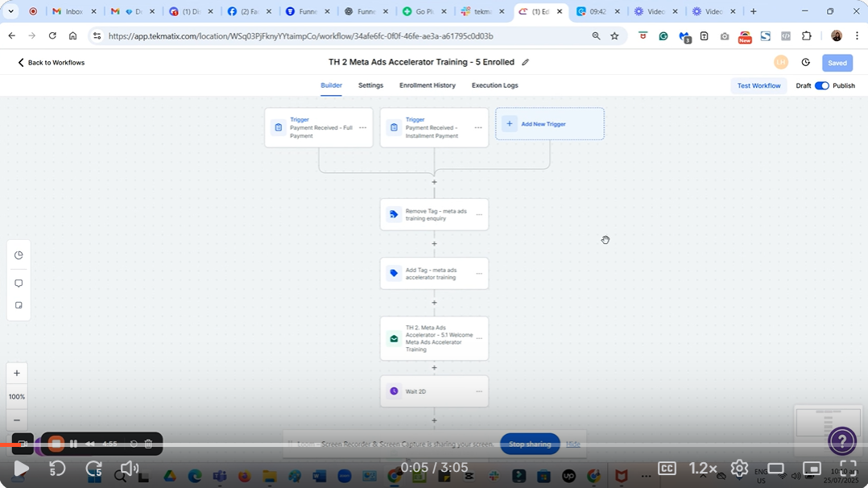Image resolution: width=868 pixels, height=488 pixels.
Task: Open options menu on Wait 2D step
Action: tap(479, 391)
